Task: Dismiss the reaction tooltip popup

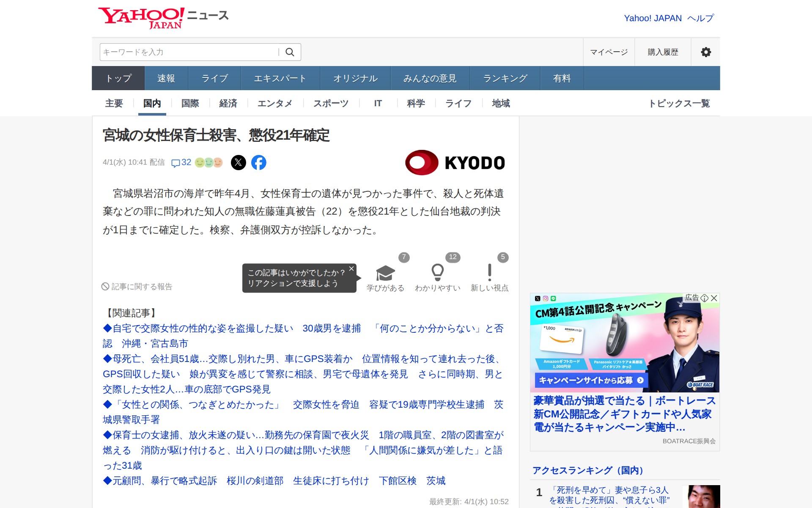Action: click(351, 269)
